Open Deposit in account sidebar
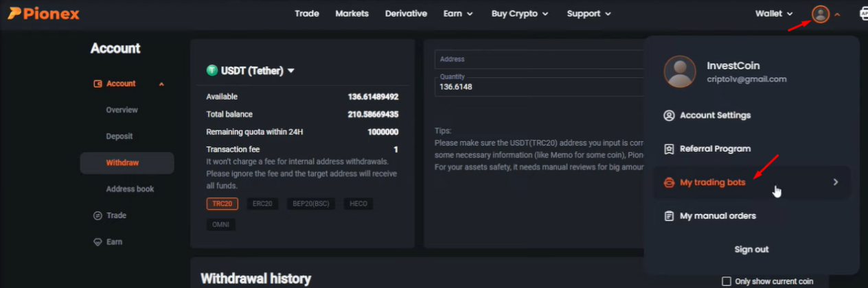Image resolution: width=868 pixels, height=288 pixels. click(x=119, y=136)
